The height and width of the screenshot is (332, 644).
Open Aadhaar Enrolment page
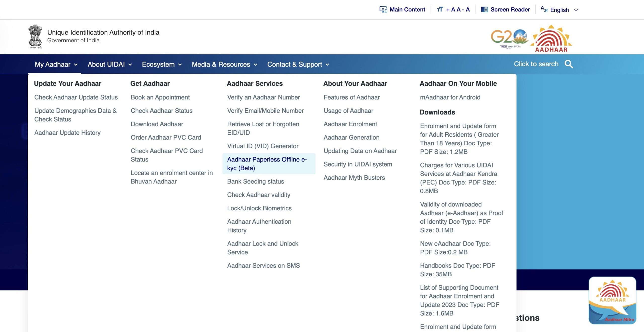(x=350, y=124)
